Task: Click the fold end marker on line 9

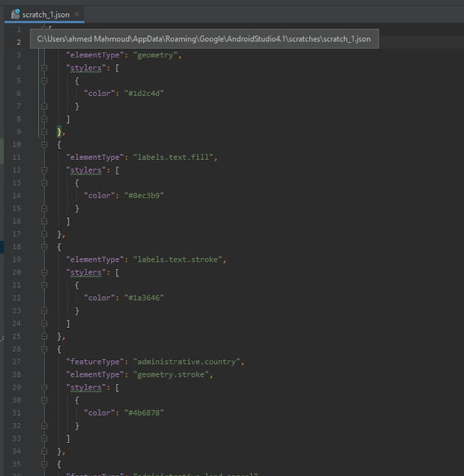Action: [44, 131]
